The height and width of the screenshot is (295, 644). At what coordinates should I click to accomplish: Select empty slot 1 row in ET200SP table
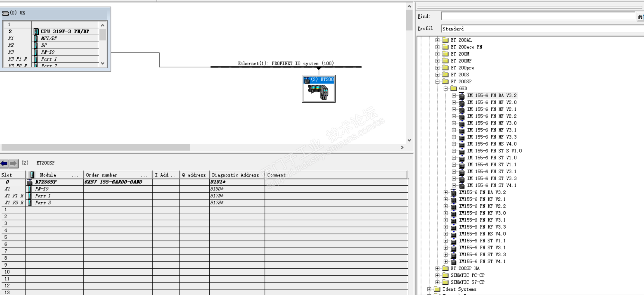tap(204, 210)
